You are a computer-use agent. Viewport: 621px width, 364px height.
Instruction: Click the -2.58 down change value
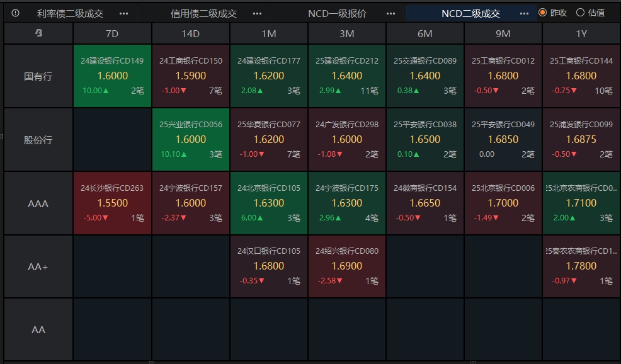click(330, 281)
